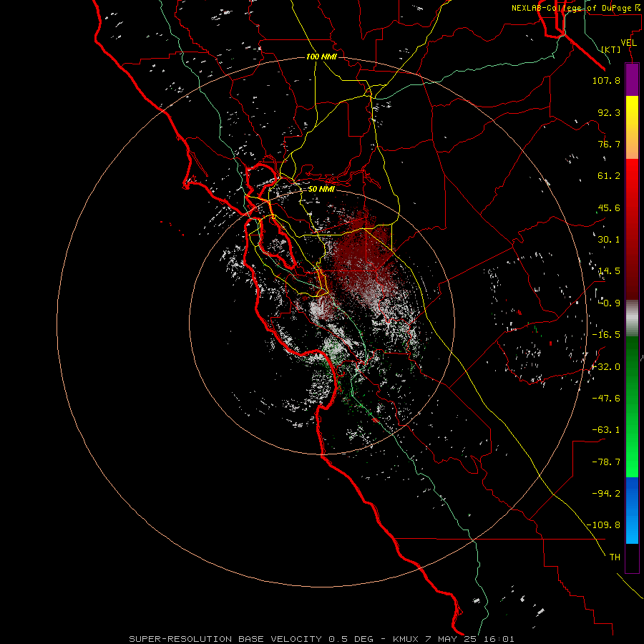Pick the gray near-zero segment of the color bar
This screenshot has width=644, height=644.
coord(632,318)
